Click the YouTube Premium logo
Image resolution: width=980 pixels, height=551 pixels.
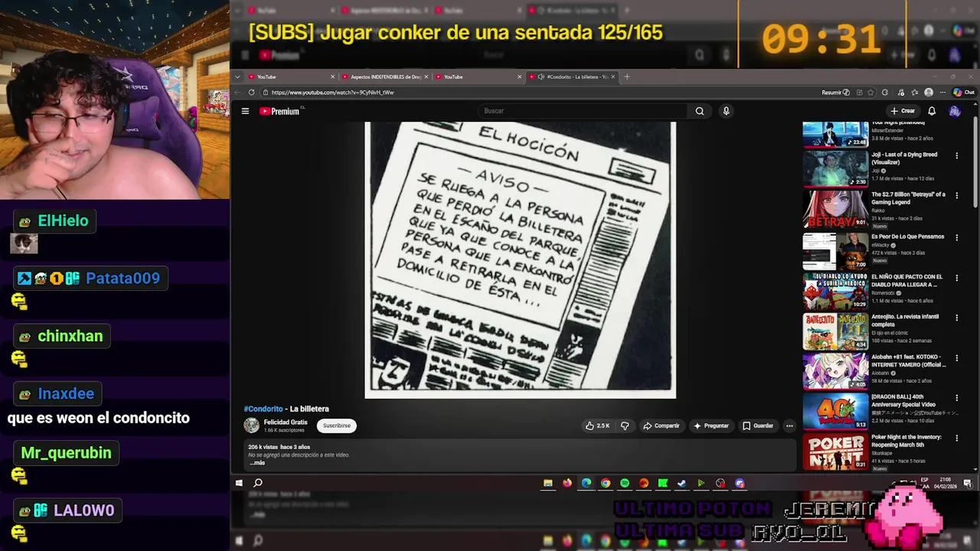click(x=279, y=111)
